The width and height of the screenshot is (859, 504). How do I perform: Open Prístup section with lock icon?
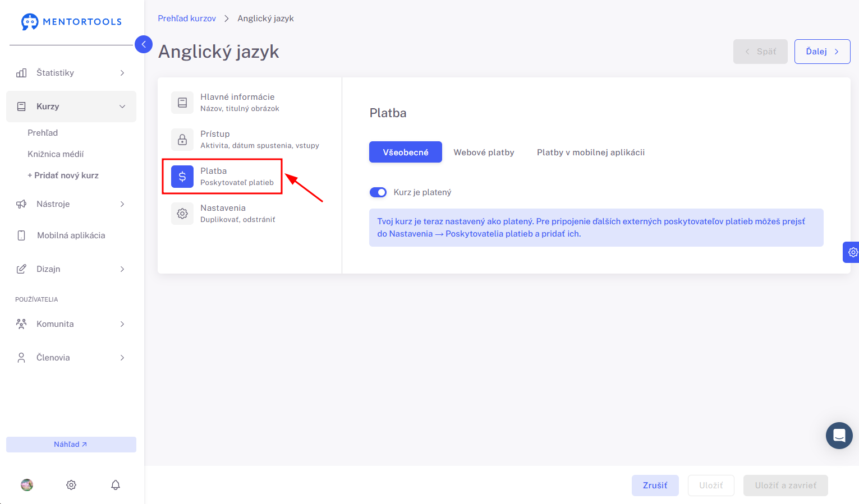click(x=245, y=140)
